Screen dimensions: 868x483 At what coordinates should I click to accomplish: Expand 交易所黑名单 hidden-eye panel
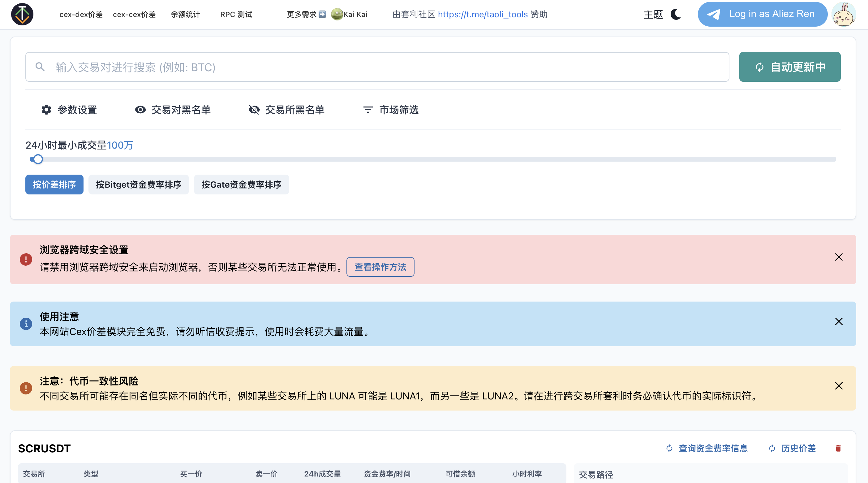(286, 110)
